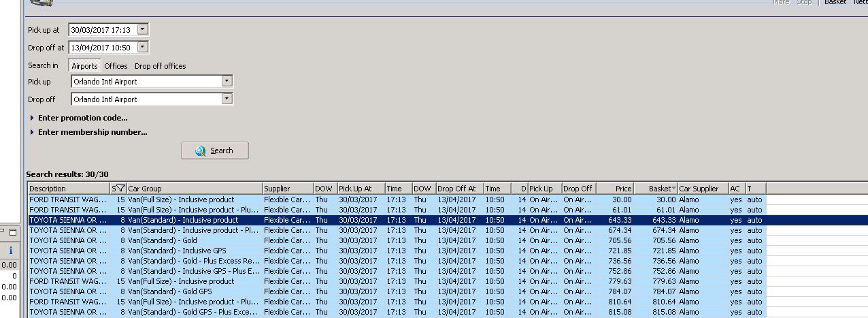Sort by Car Supplier column header
The height and width of the screenshot is (318, 868).
click(x=703, y=189)
